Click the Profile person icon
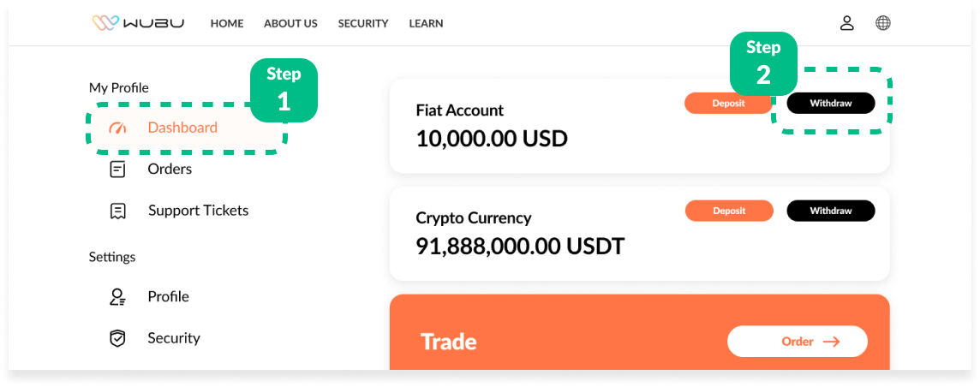The height and width of the screenshot is (387, 980). [118, 297]
